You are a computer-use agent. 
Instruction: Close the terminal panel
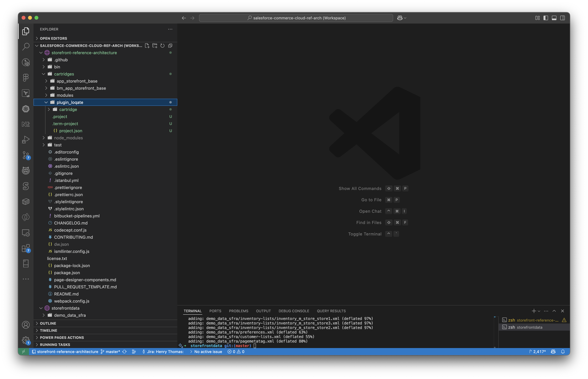pos(562,311)
